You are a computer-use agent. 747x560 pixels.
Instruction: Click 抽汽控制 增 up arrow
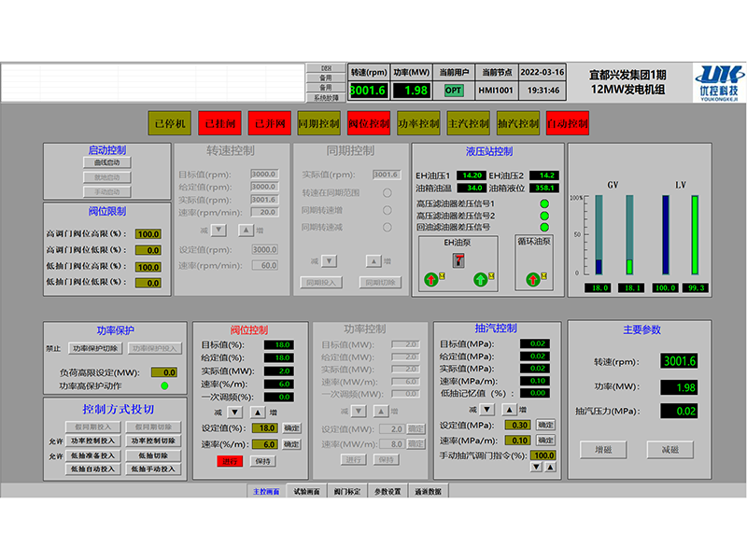(509, 410)
